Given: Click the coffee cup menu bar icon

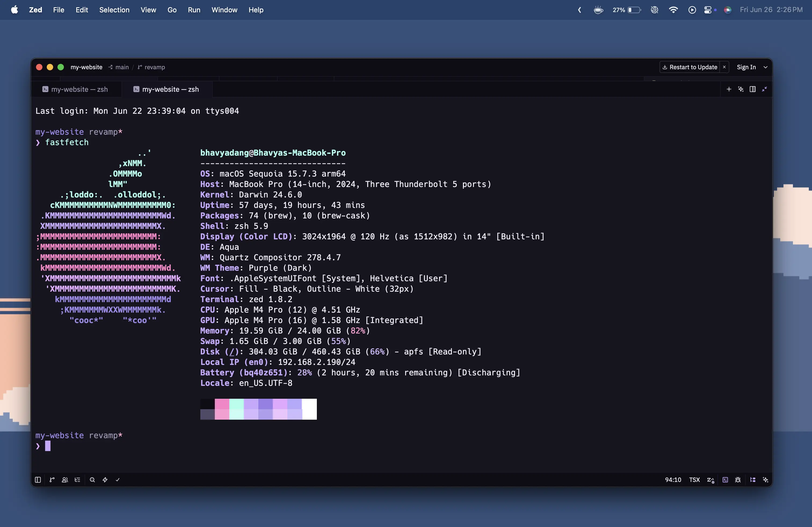Looking at the screenshot, I should click(599, 10).
